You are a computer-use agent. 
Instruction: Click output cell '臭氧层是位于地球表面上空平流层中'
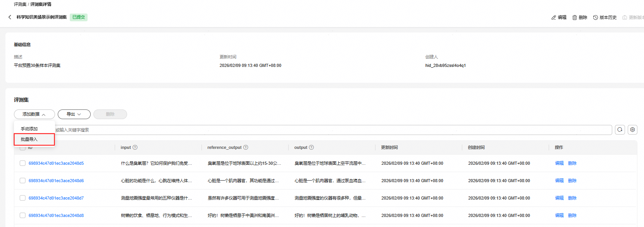click(x=330, y=163)
